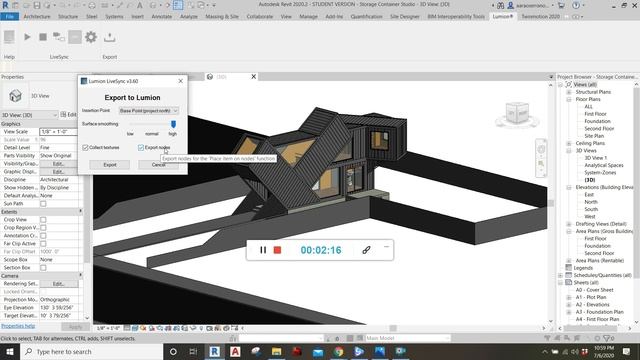640x360 pixels.
Task: Click Edit button for Visibility/Graphics
Action: [58, 164]
